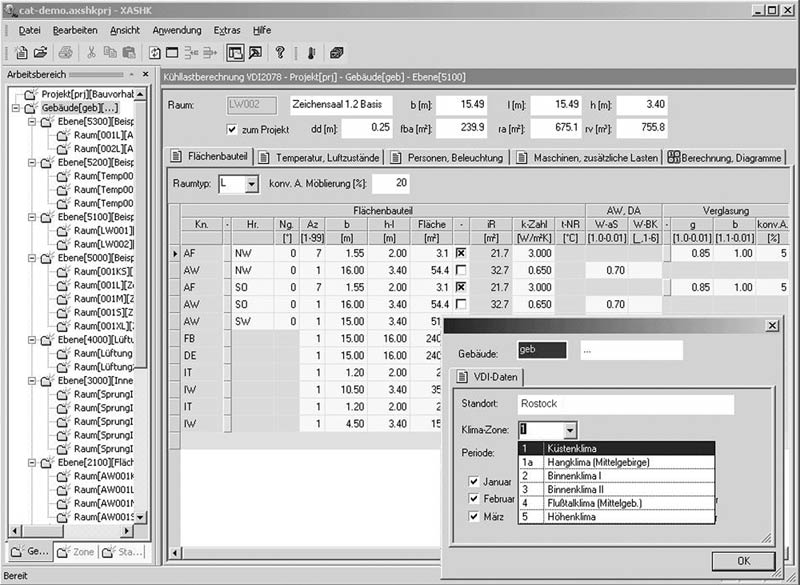Click the Paste clipboard toolbar icon
Image resolution: width=800 pixels, height=585 pixels.
[x=129, y=52]
